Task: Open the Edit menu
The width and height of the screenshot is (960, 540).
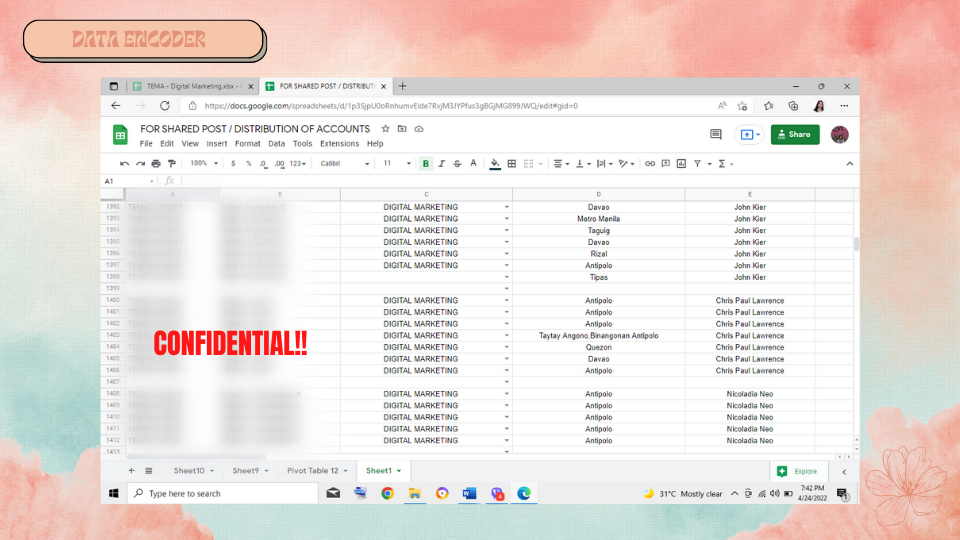Action: coord(167,143)
